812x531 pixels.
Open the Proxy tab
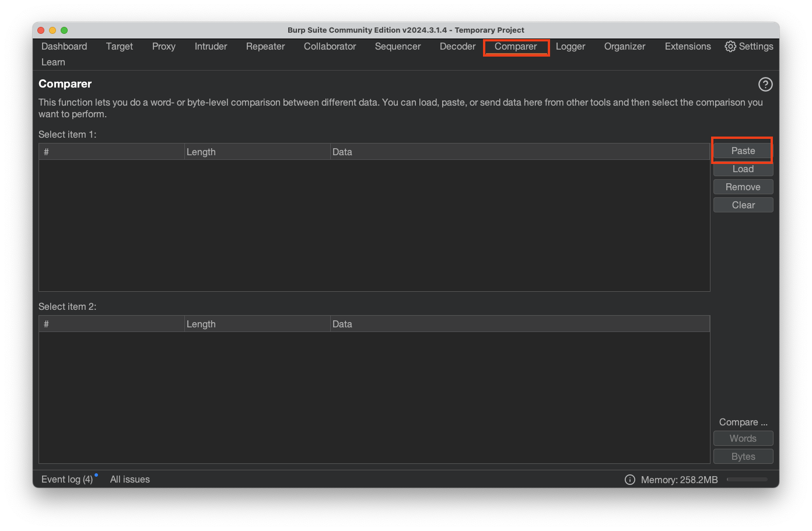(x=164, y=46)
